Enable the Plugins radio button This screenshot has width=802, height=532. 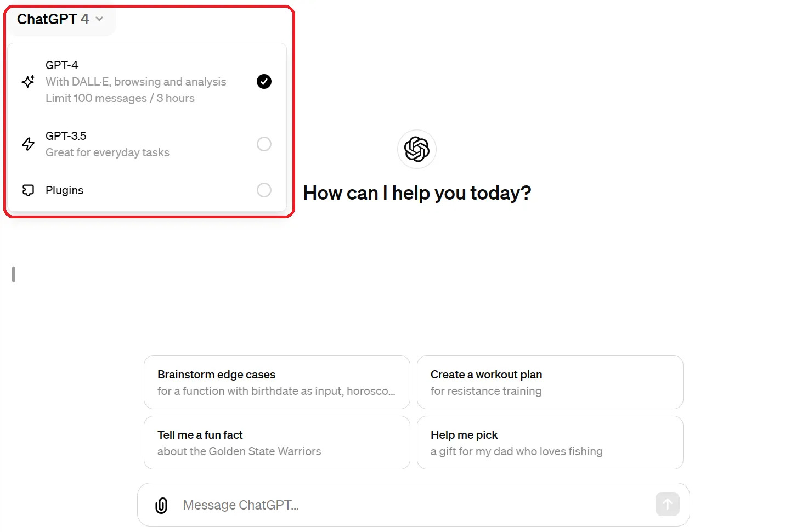264,190
